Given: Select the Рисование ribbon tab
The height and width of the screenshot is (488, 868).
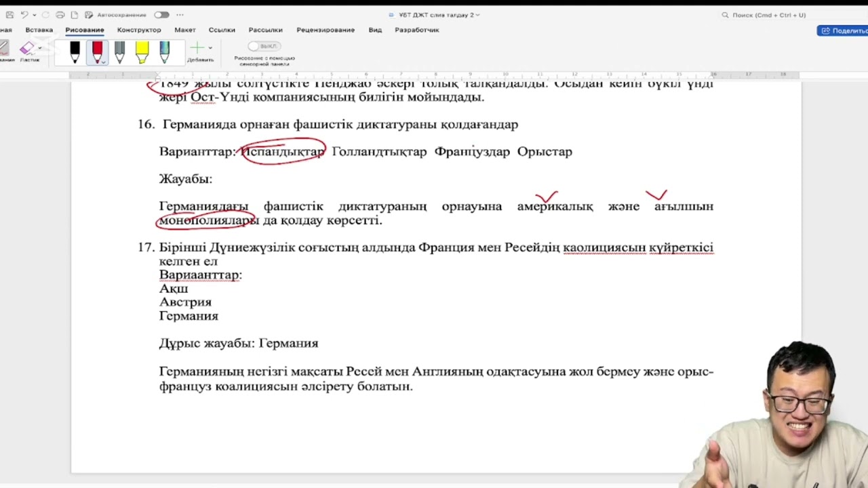Looking at the screenshot, I should pos(85,30).
